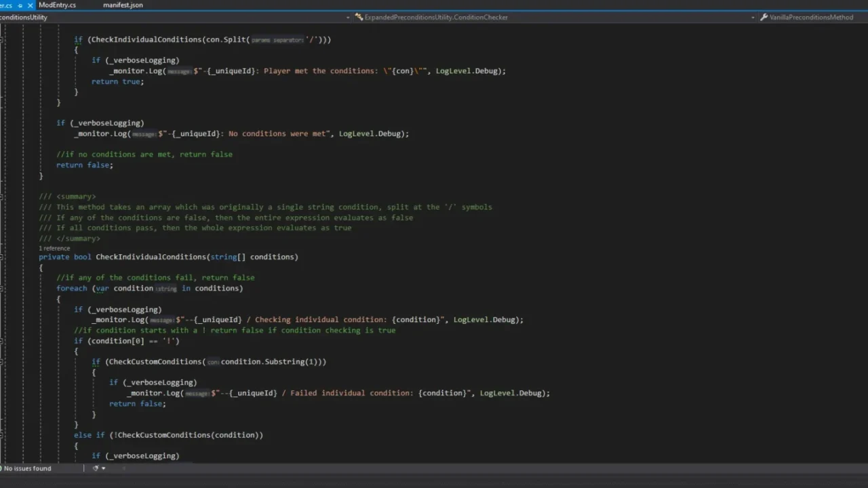Click the class icon beside ExpandedPreconditionsUtility.ConditionChecker
The width and height of the screenshot is (868, 488).
[359, 18]
